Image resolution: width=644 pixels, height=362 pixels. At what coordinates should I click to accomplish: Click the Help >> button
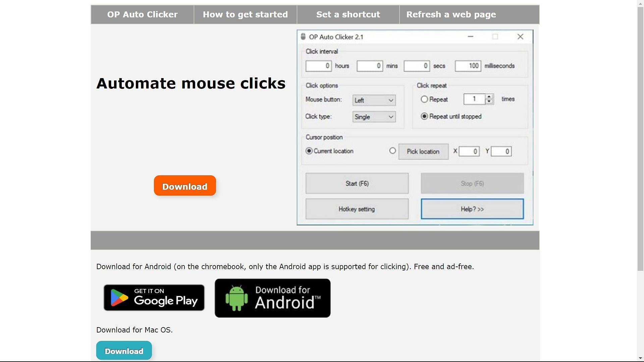(472, 208)
